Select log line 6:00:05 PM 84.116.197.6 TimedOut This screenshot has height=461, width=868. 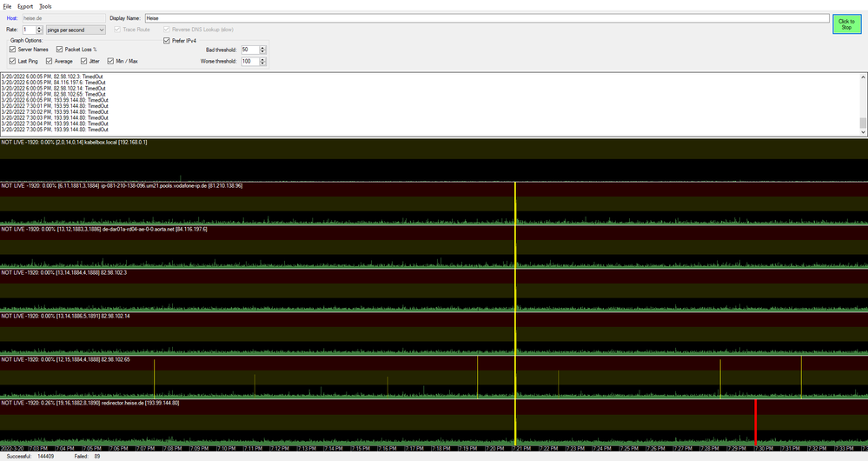pyautogui.click(x=53, y=83)
